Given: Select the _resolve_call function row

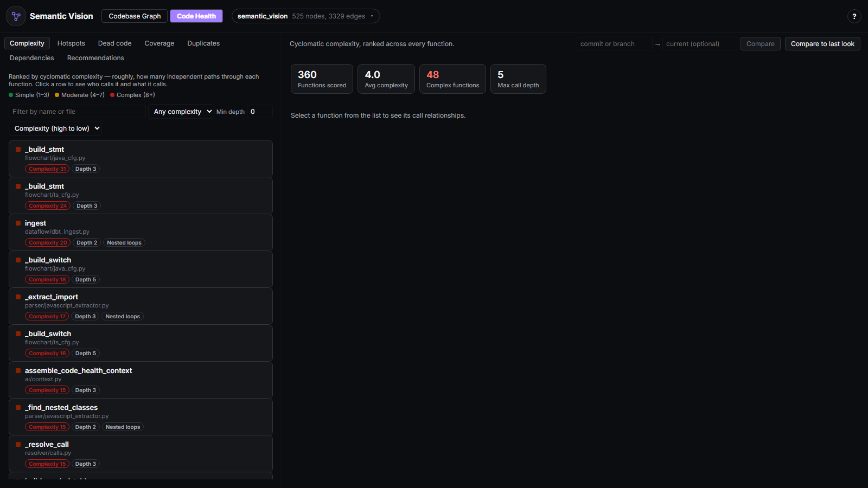Looking at the screenshot, I should 141,453.
